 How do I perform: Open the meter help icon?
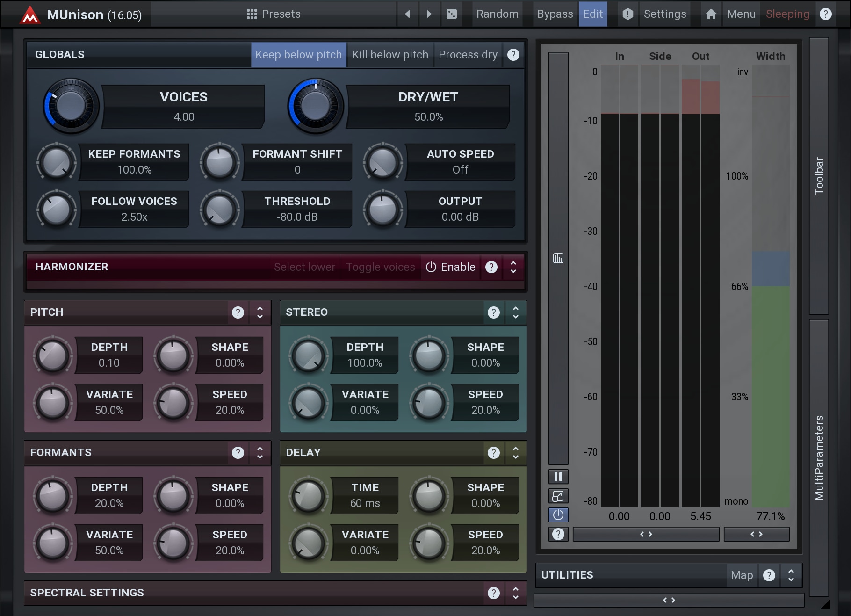(558, 534)
